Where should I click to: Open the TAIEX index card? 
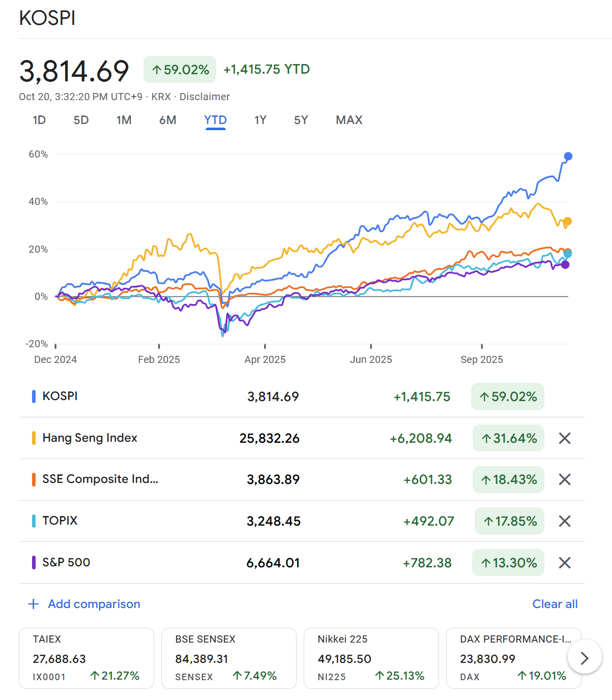coord(86,658)
